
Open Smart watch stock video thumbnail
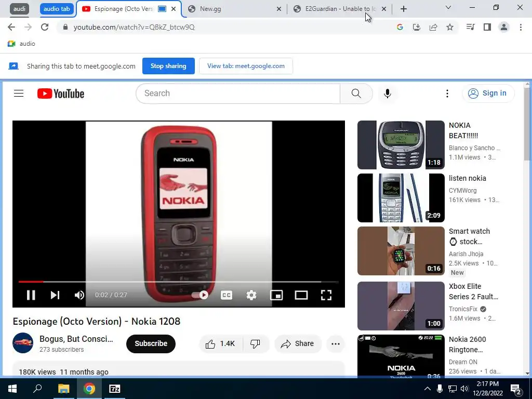pos(401,251)
